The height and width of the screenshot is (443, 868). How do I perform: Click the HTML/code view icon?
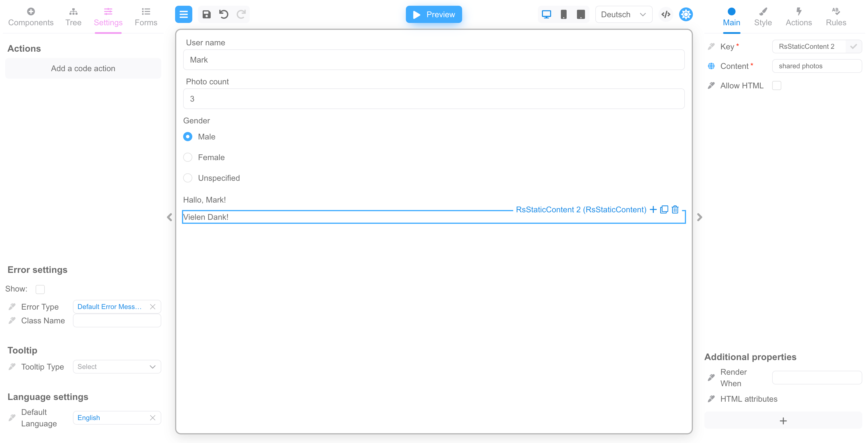pos(666,13)
